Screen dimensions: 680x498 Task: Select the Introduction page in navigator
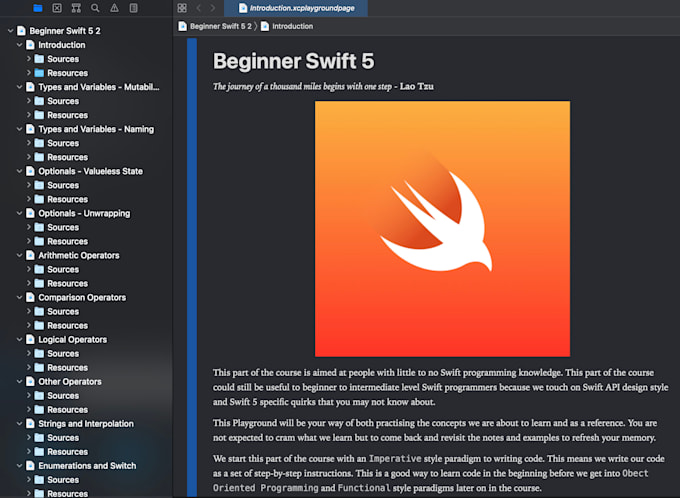(x=62, y=45)
